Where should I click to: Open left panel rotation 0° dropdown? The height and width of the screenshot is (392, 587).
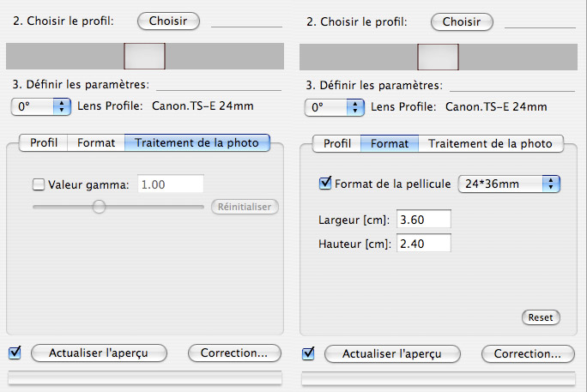click(41, 106)
